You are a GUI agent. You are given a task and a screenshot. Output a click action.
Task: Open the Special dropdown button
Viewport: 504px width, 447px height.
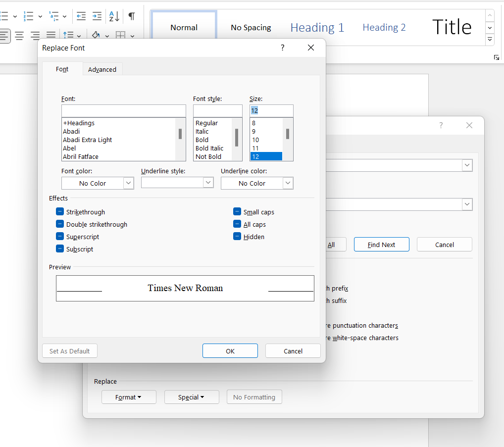192,397
